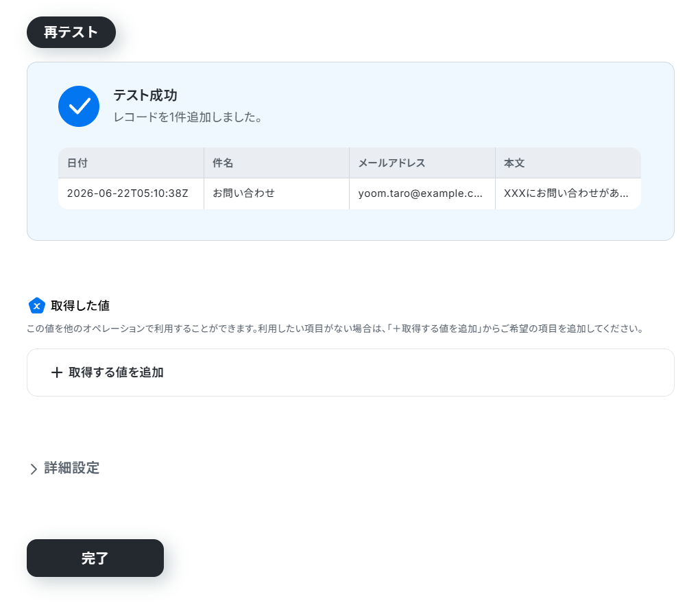Click the plus icon for 取得する値を追加
This screenshot has height=603, width=700.
click(57, 373)
